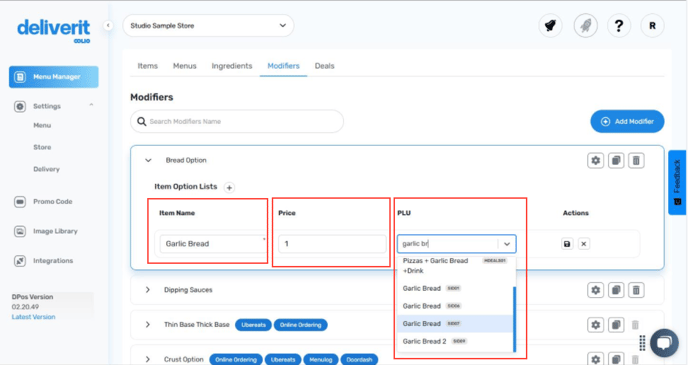Image resolution: width=688 pixels, height=365 pixels.
Task: Open settings gear for Bread Option
Action: pyautogui.click(x=595, y=161)
